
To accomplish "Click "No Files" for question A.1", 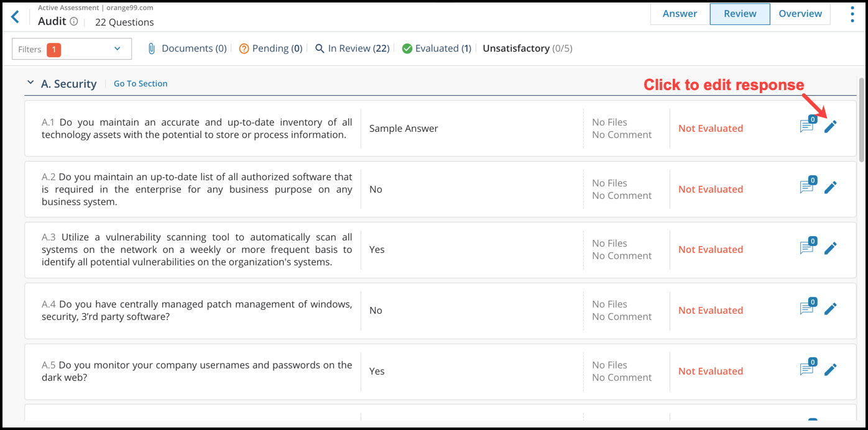I will [609, 122].
